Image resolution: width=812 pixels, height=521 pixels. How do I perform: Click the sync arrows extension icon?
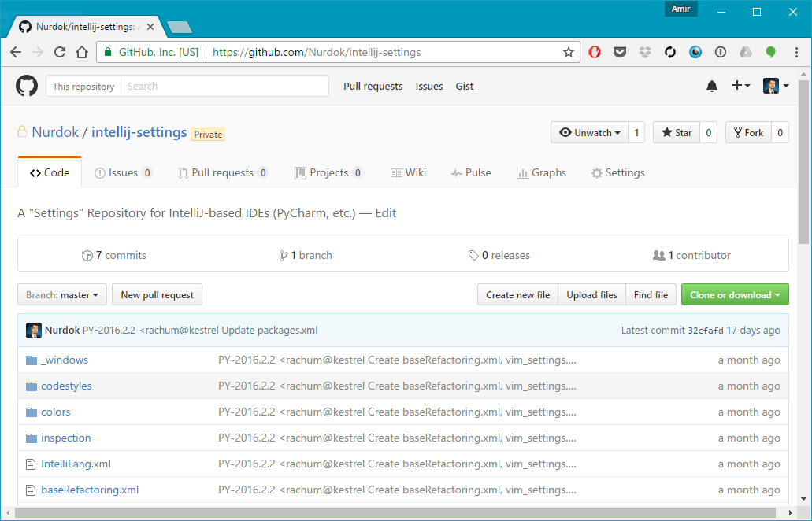click(x=670, y=52)
